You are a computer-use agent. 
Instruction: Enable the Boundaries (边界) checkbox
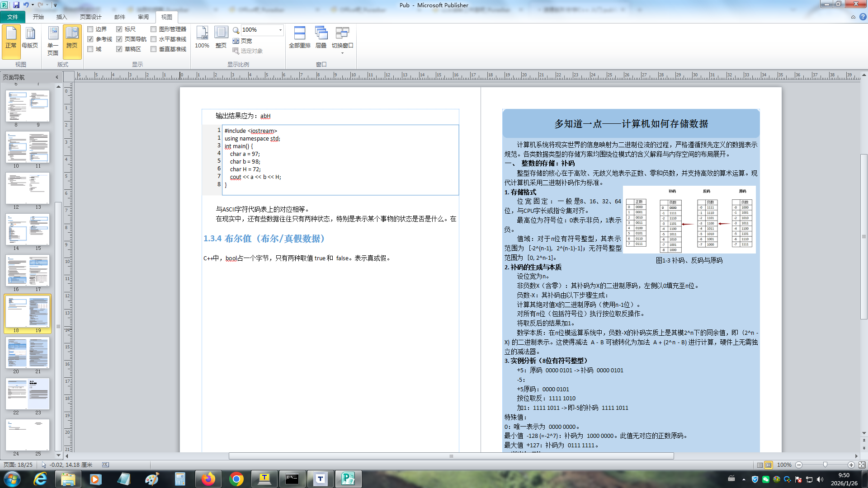[90, 29]
